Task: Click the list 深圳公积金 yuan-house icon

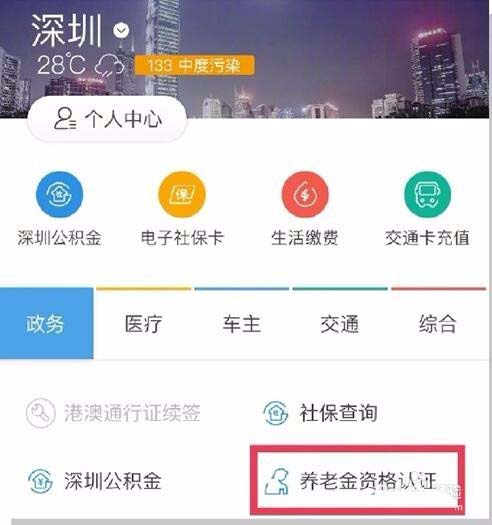Action: tap(40, 481)
